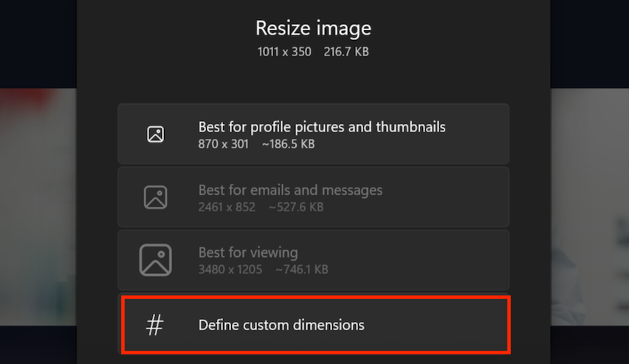Click the 870 x 301 dimensions text
This screenshot has width=629, height=364.
(x=224, y=144)
